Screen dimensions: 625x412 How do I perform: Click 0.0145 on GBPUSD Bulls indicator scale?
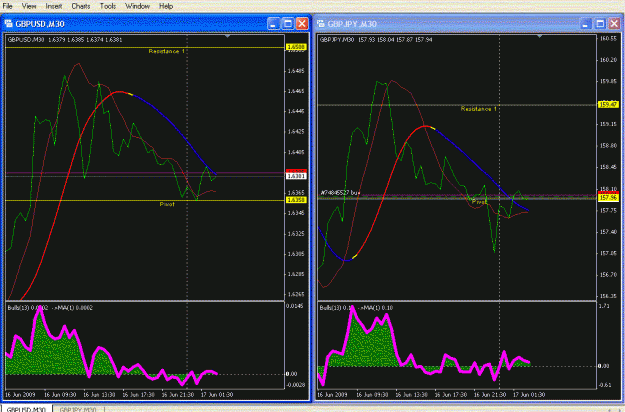pos(295,306)
